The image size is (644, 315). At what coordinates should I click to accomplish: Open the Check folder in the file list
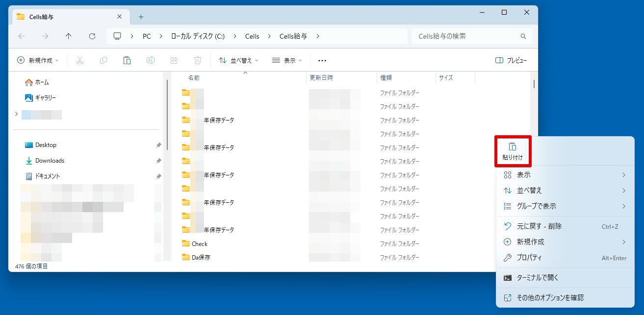click(199, 243)
